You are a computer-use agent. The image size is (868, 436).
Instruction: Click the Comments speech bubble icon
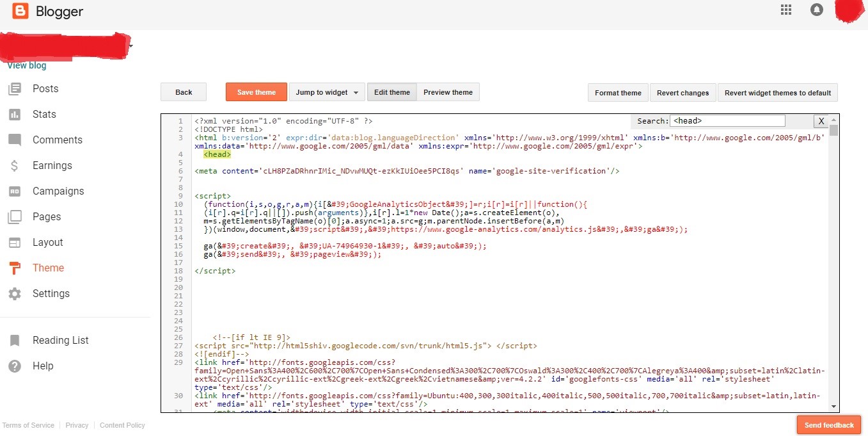(x=15, y=140)
